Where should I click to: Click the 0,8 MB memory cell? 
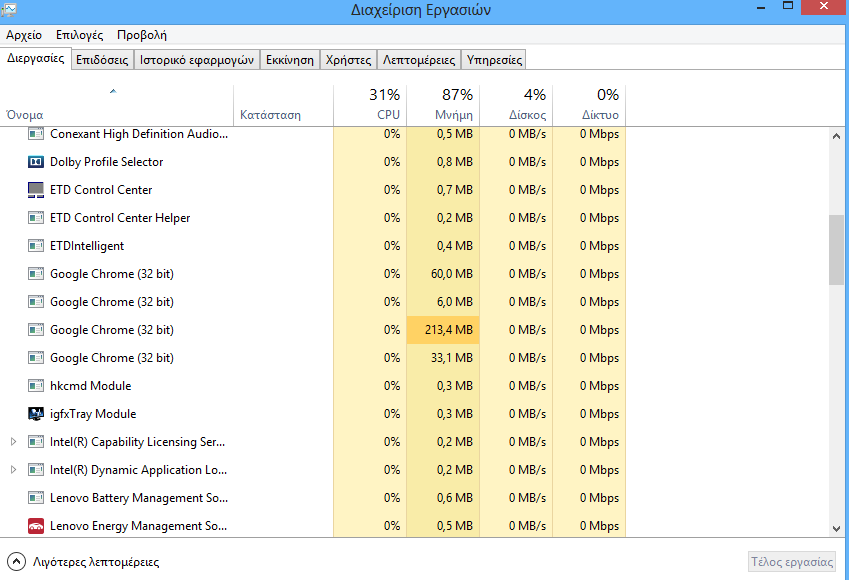(443, 162)
